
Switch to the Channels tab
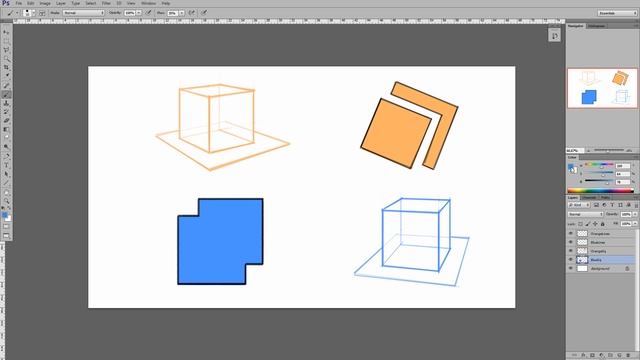pyautogui.click(x=589, y=198)
